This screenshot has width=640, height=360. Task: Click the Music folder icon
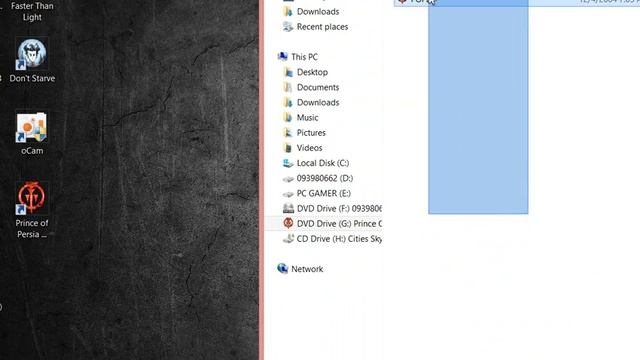(288, 118)
